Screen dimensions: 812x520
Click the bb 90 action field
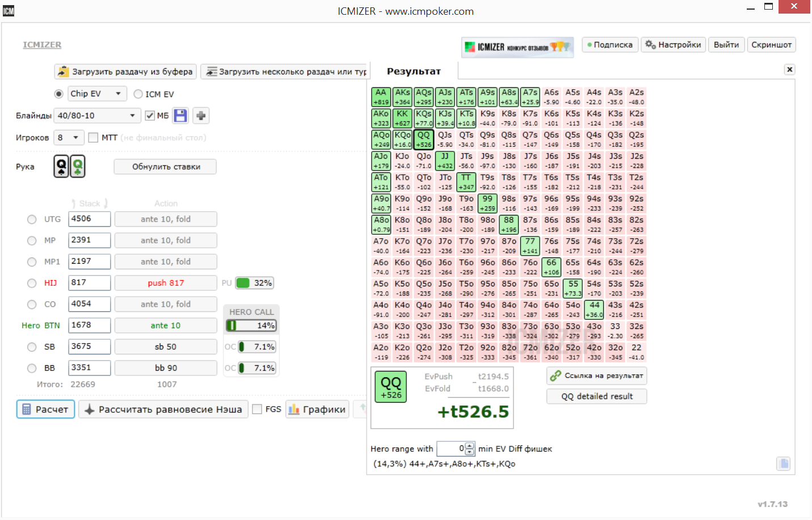tap(166, 368)
